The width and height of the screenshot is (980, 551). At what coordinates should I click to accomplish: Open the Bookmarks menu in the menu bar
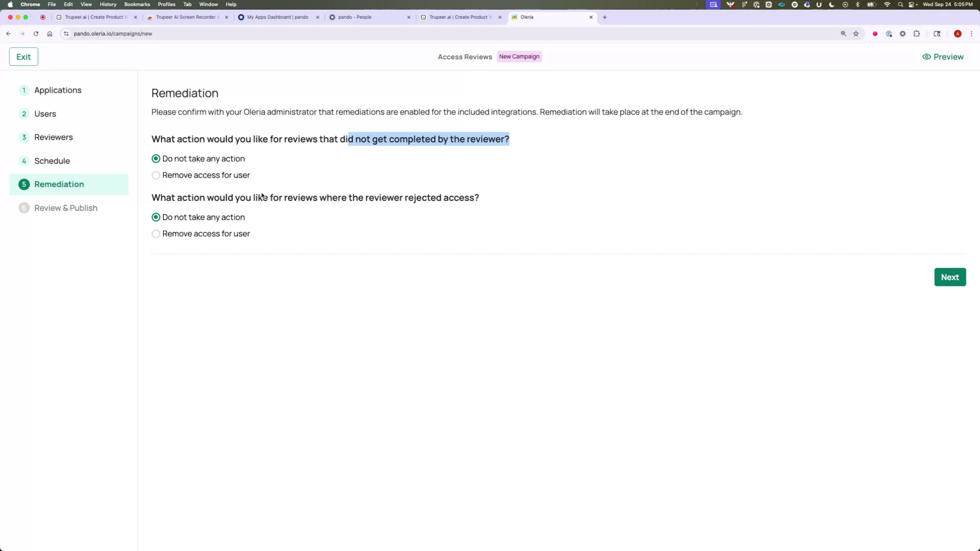137,4
